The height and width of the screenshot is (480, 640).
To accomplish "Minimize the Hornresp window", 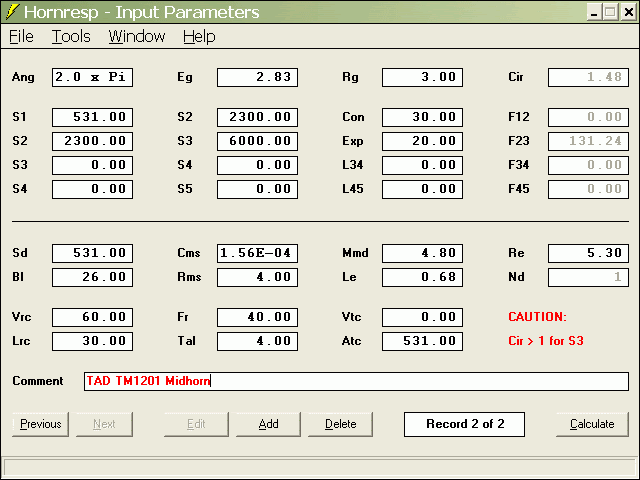I will [594, 12].
